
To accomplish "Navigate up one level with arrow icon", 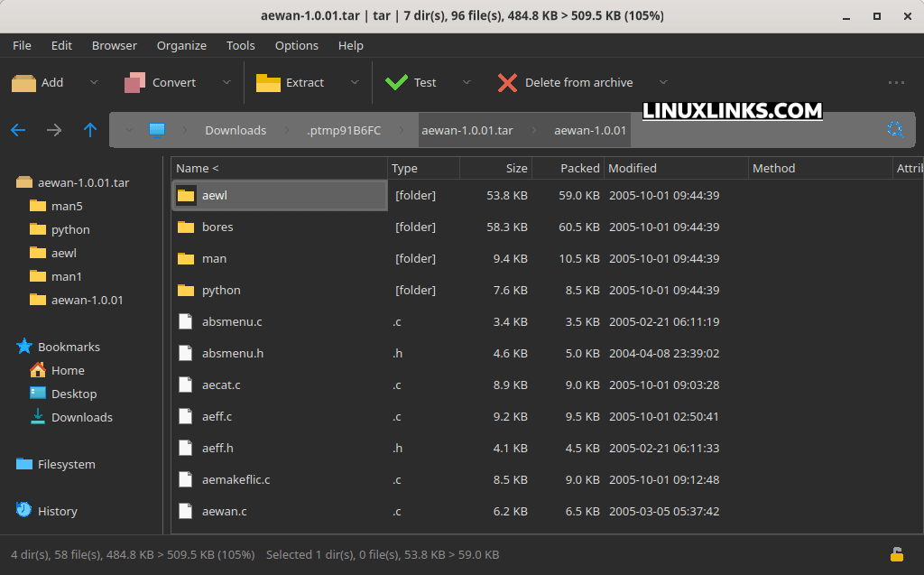I will (89, 130).
